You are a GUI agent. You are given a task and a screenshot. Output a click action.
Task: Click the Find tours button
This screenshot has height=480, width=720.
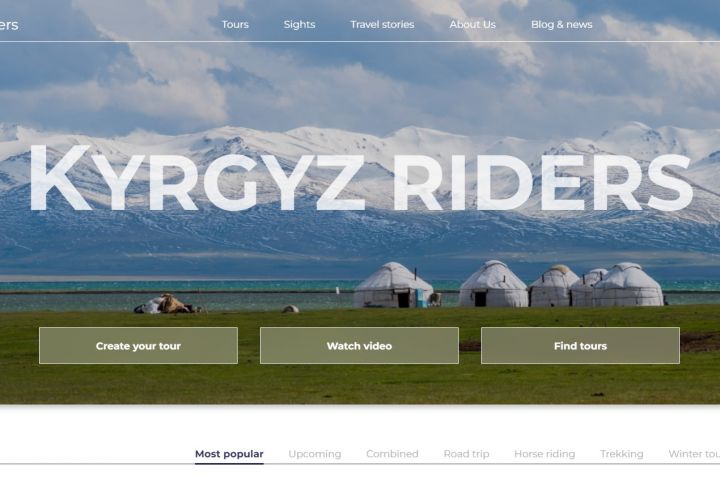click(x=580, y=345)
